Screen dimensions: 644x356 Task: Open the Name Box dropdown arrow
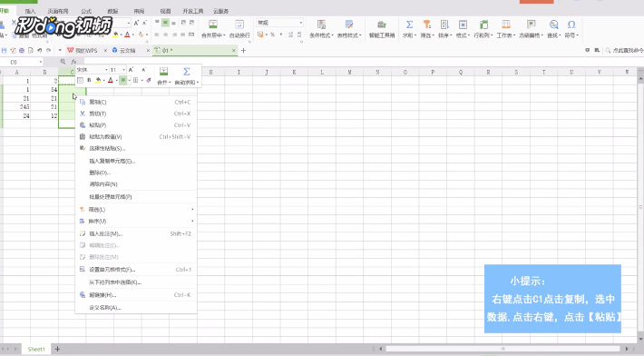tap(40, 62)
